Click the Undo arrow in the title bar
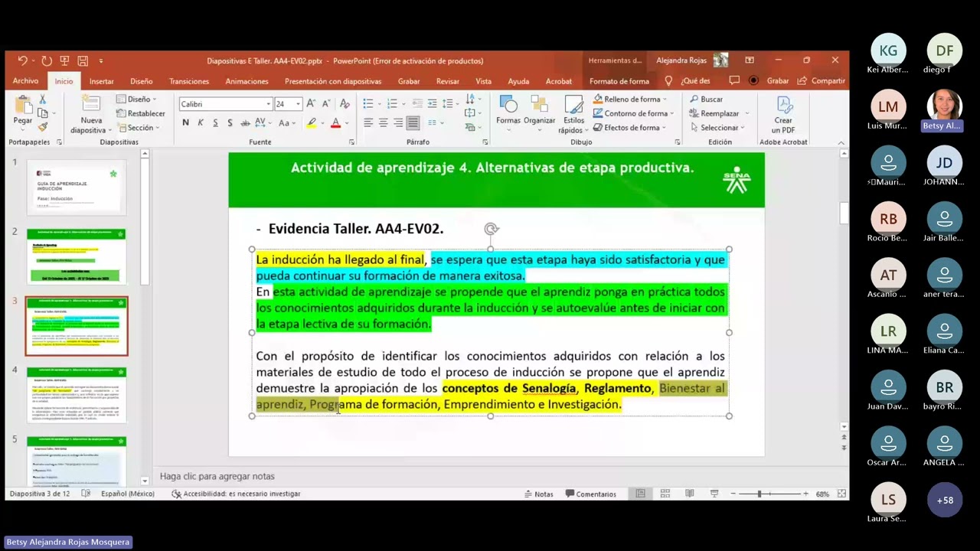Image resolution: width=980 pixels, height=551 pixels. (x=22, y=60)
